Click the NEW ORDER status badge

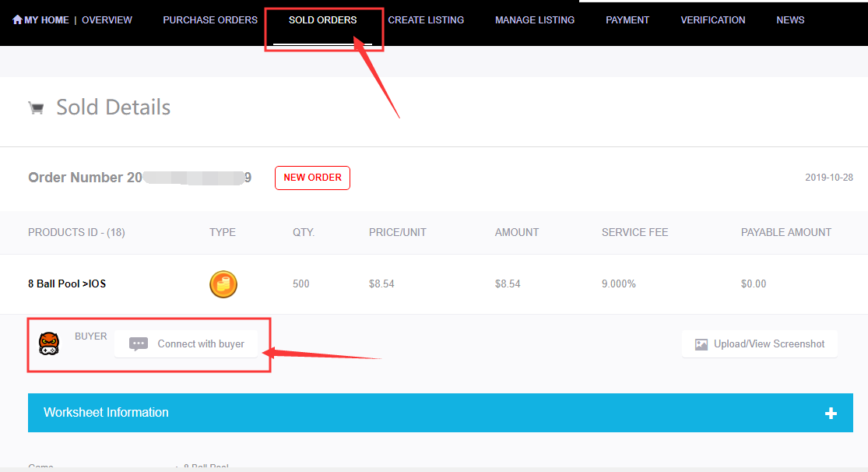(312, 178)
